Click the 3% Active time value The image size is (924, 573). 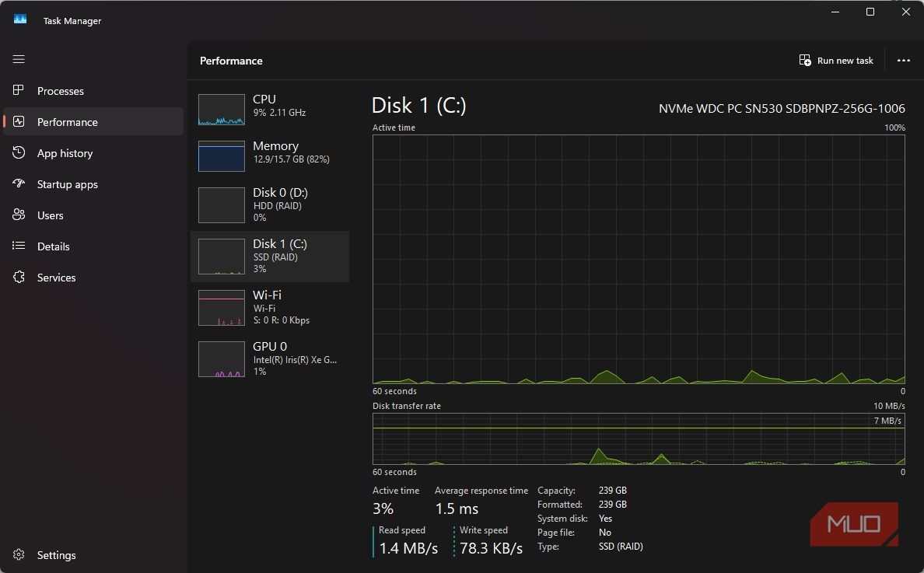point(383,508)
